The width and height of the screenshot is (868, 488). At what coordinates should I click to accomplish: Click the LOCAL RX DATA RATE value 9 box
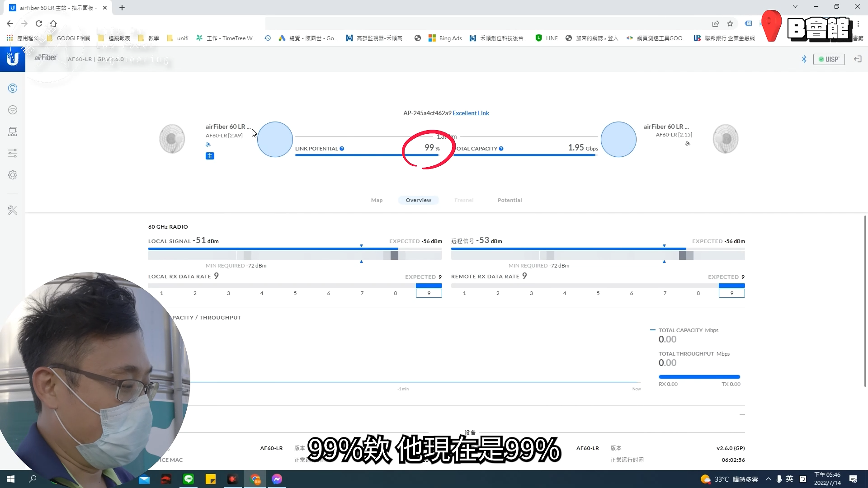coord(429,293)
